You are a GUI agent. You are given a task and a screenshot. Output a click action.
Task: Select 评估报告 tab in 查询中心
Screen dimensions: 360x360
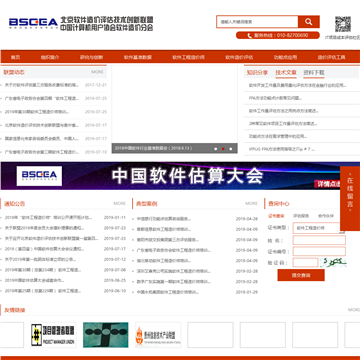coord(301,216)
